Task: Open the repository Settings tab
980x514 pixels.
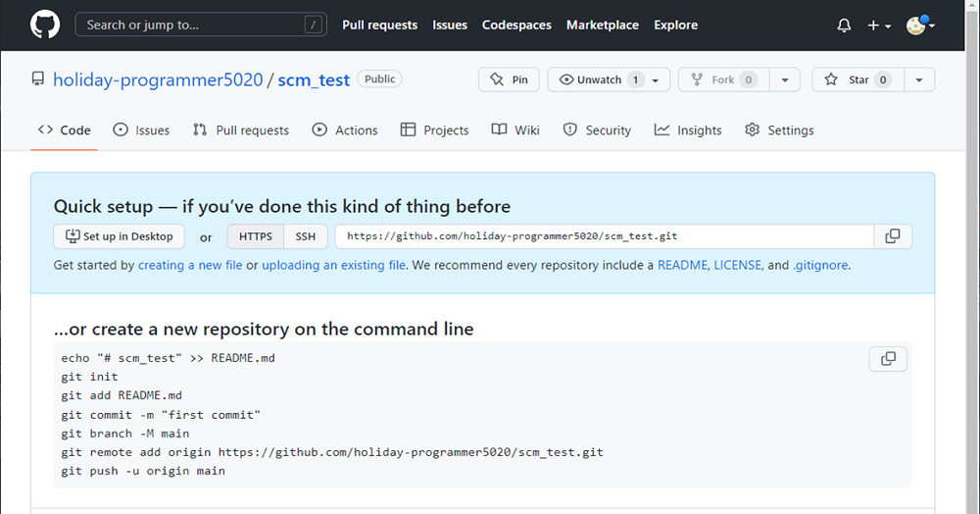Action: 779,130
